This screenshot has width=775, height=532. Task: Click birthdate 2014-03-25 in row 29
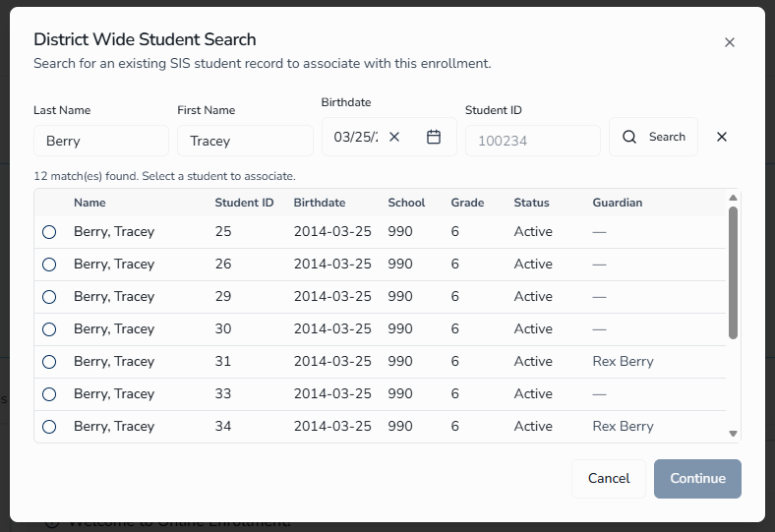(332, 296)
